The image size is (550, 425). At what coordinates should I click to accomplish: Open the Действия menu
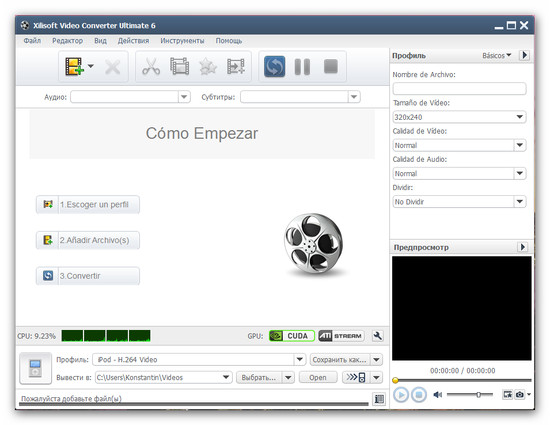[133, 41]
